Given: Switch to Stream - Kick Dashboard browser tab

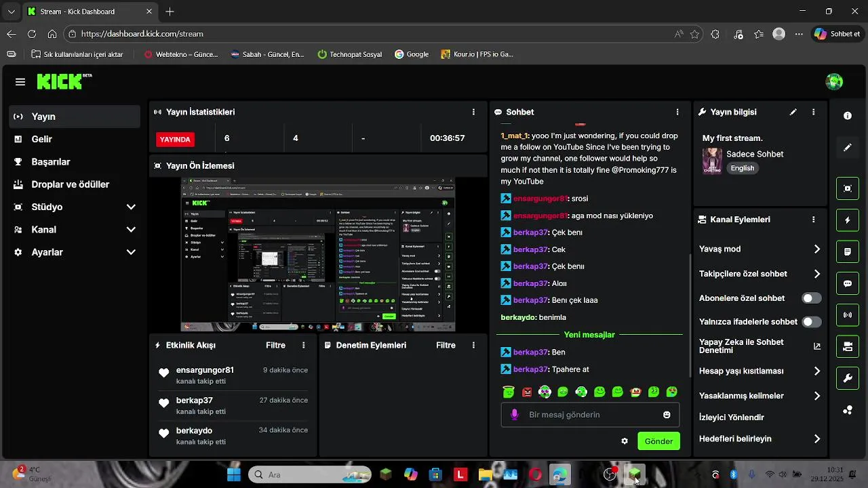Looking at the screenshot, I should pyautogui.click(x=90, y=12).
